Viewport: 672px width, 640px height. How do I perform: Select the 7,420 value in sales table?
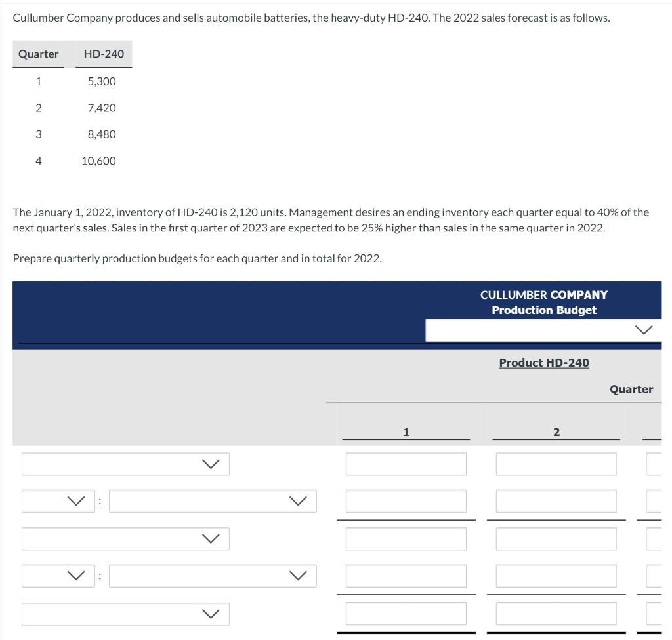(102, 108)
